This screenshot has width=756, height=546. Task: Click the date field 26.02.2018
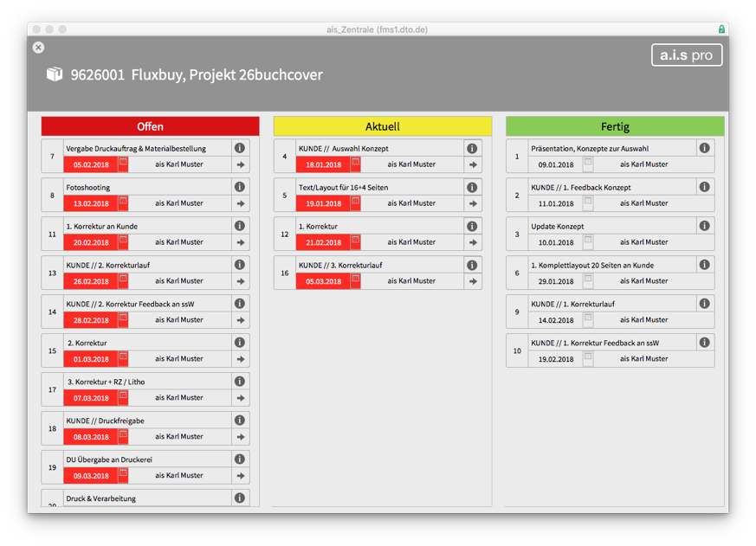click(91, 281)
